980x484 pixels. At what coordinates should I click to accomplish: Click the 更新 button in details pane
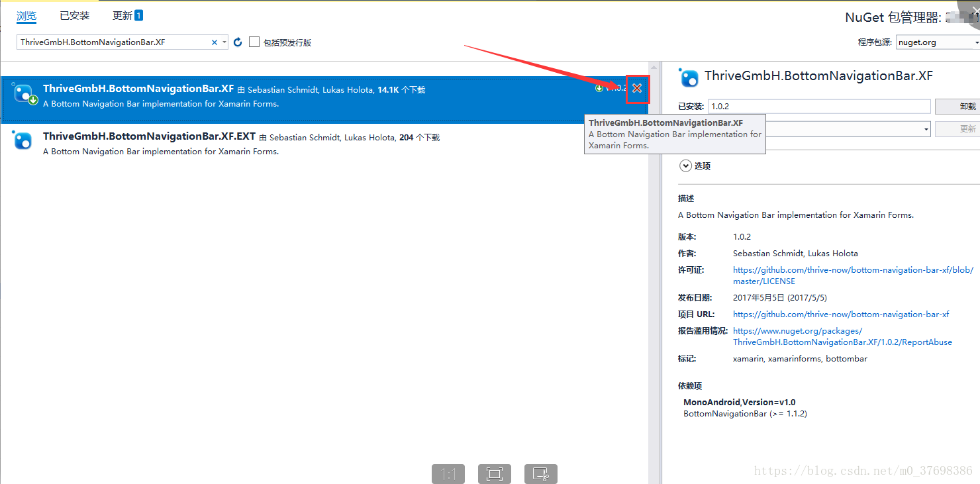pos(957,129)
